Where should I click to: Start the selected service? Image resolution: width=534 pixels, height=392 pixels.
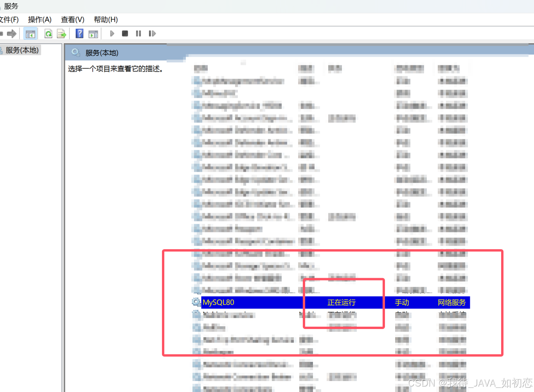[x=112, y=33]
